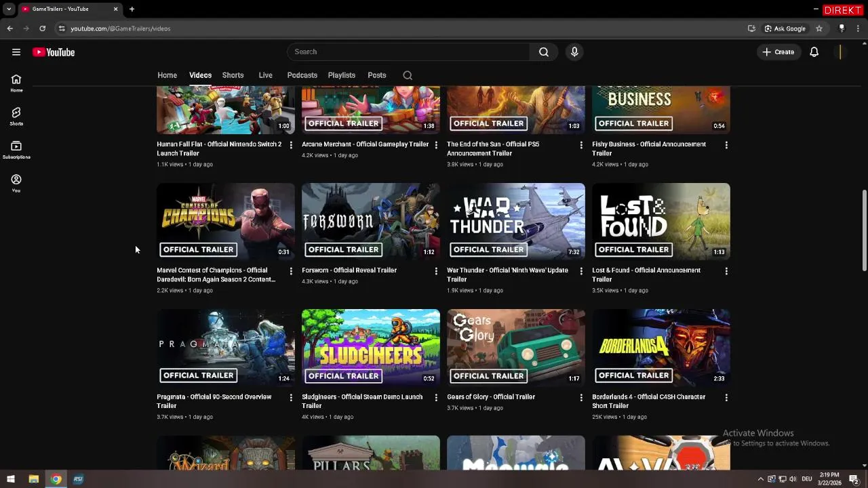Open Pragmata 90-Second Overview Trailer title
868x488 pixels.
214,401
